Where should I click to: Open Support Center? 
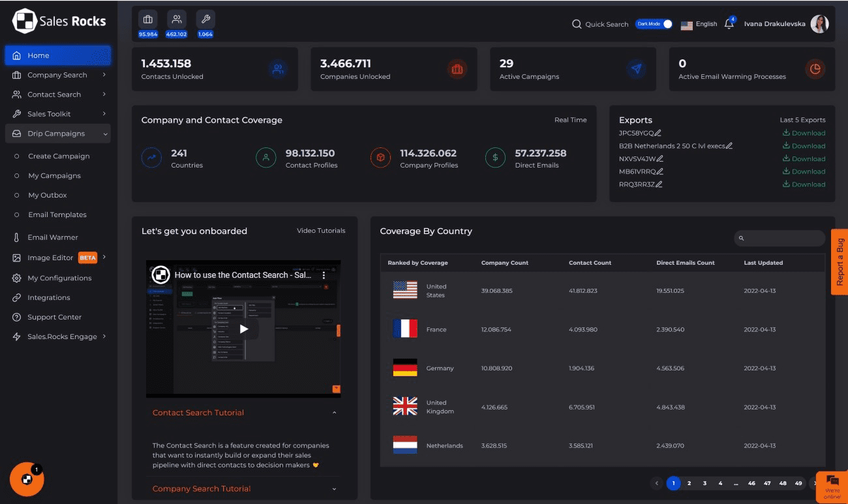54,317
